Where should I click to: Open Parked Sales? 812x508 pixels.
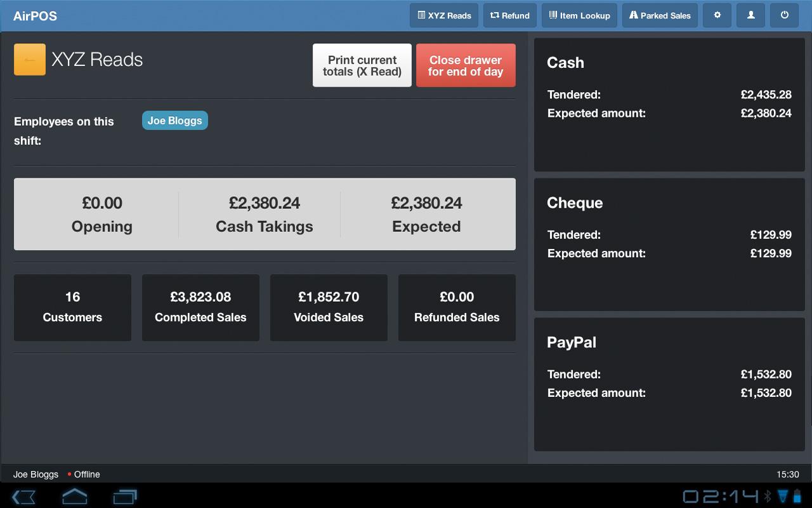click(660, 15)
